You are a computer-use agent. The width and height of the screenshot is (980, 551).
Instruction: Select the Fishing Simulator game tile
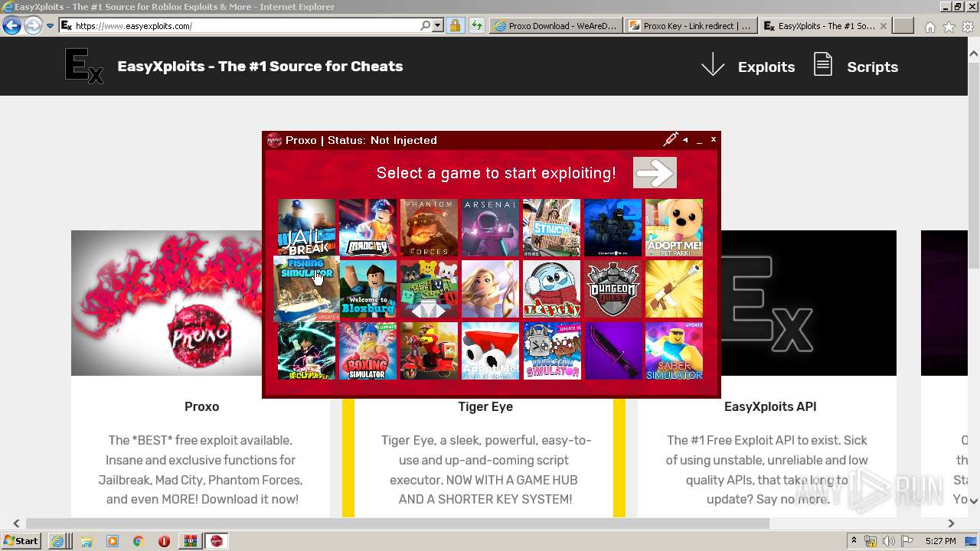pyautogui.click(x=306, y=289)
